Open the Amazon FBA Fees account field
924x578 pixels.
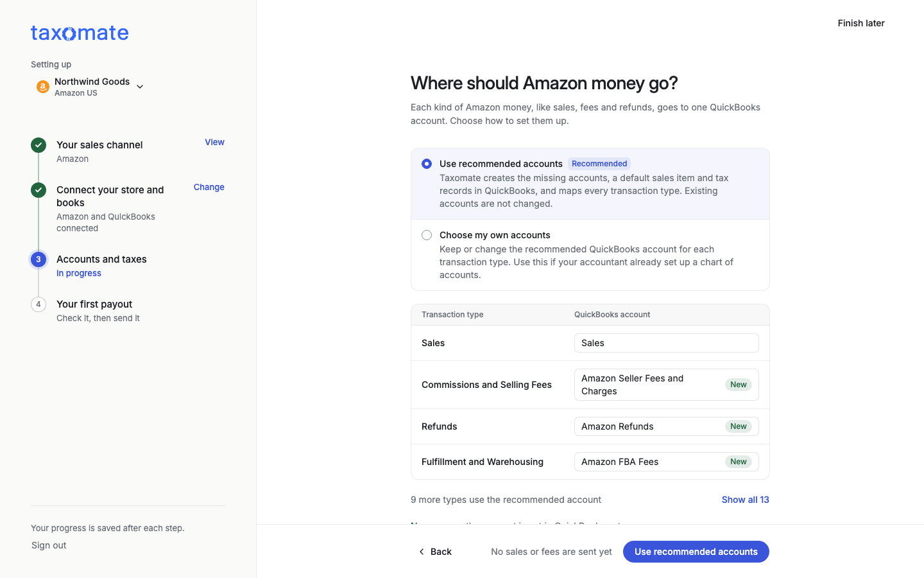(667, 462)
